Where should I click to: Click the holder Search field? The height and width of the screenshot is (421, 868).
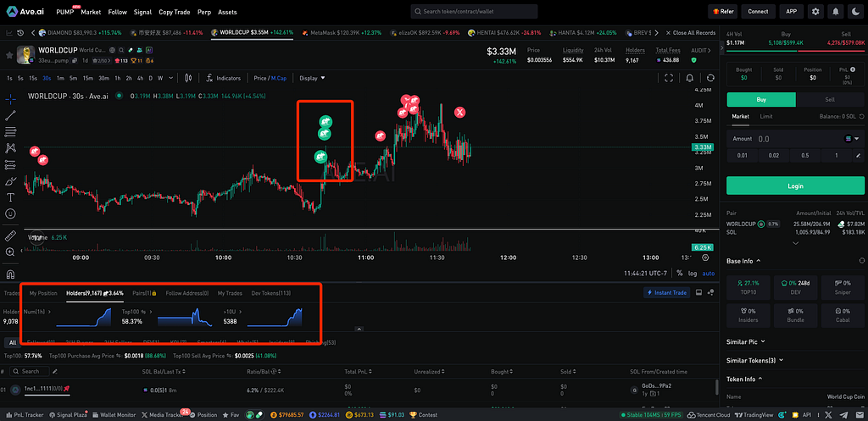30,371
